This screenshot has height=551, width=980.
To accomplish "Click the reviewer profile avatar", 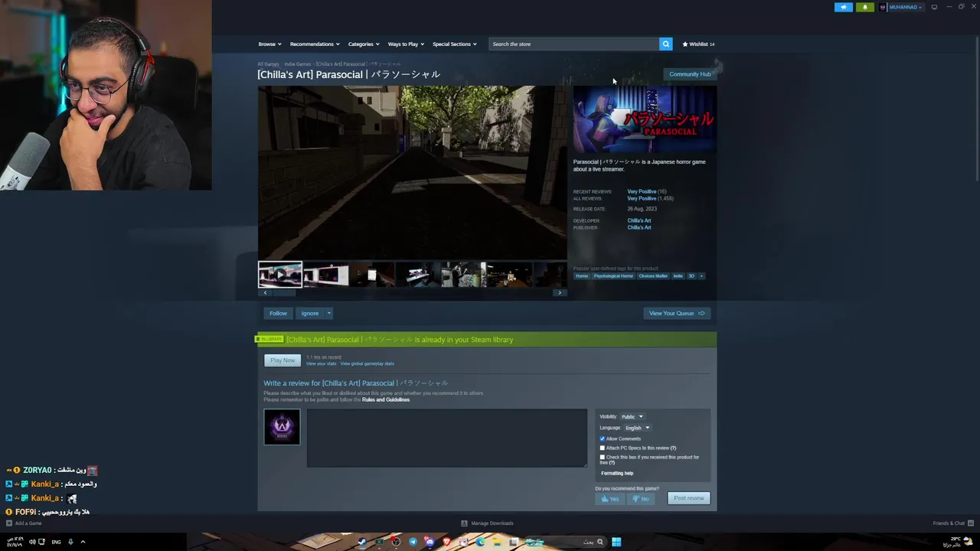I will pos(282,427).
